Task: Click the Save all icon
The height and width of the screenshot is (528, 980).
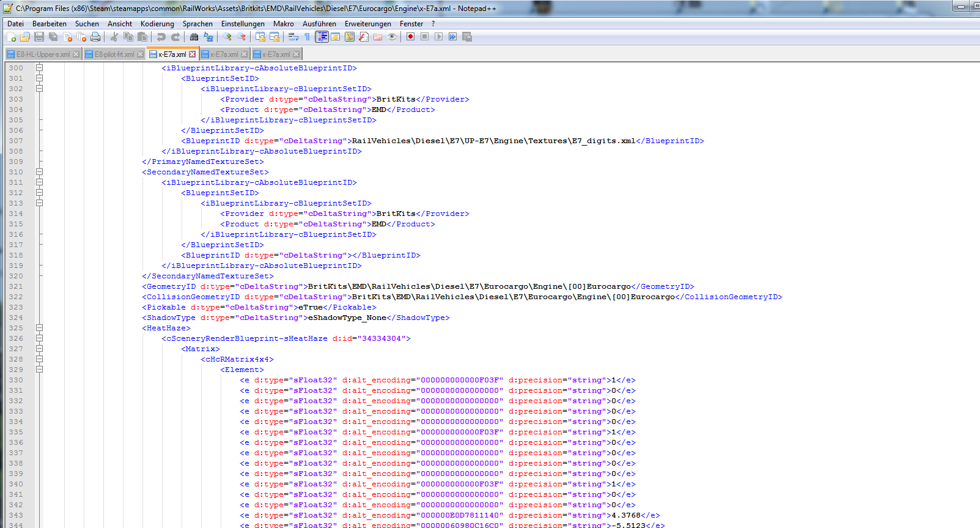Action: tap(53, 37)
